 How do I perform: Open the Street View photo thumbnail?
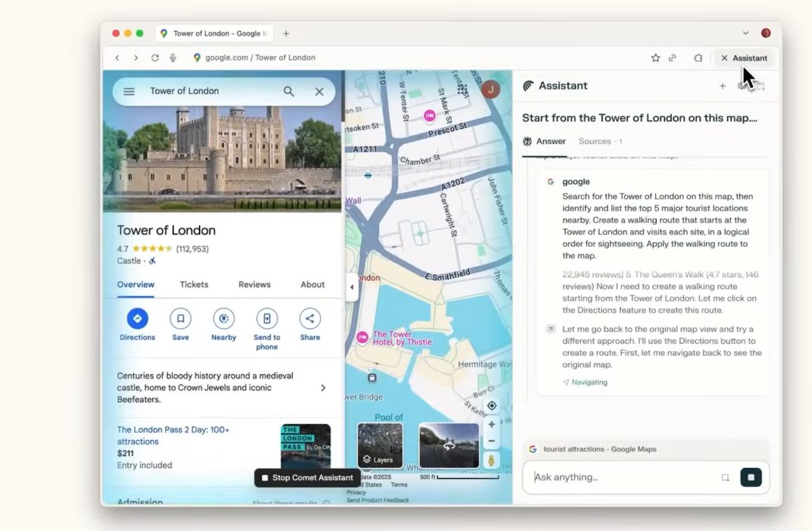449,445
